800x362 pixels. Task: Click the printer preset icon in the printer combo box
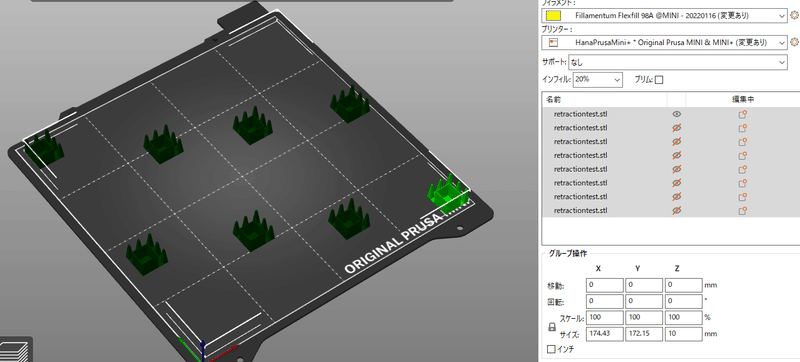(553, 43)
